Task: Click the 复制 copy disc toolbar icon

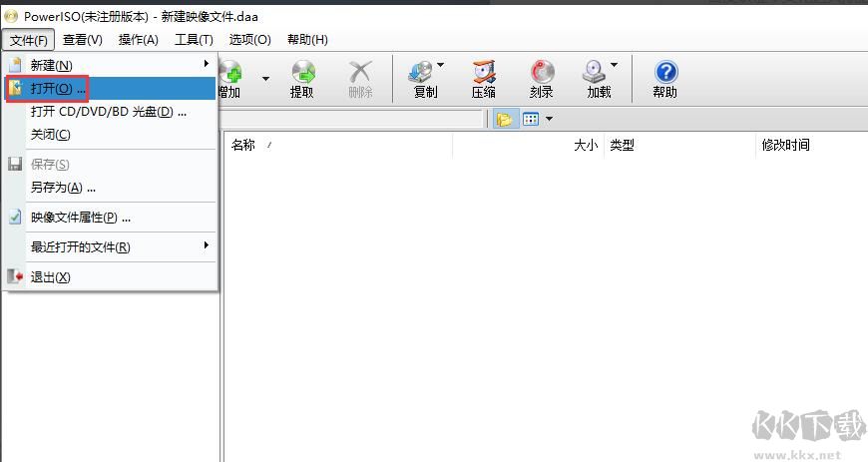Action: click(424, 79)
